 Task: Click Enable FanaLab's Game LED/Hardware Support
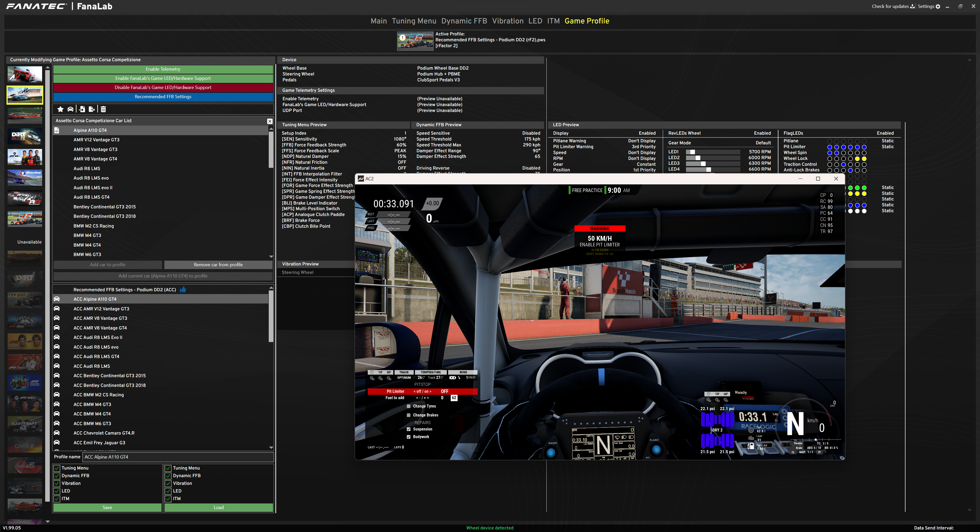163,78
